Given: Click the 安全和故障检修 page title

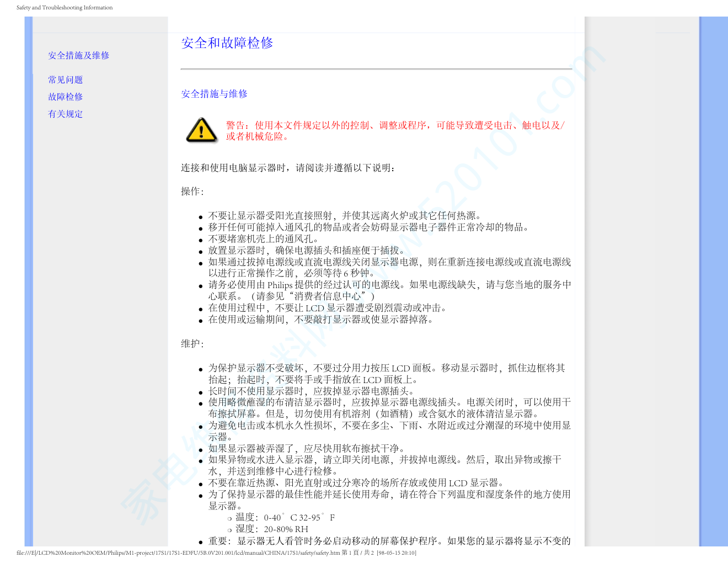Looking at the screenshot, I should [227, 43].
